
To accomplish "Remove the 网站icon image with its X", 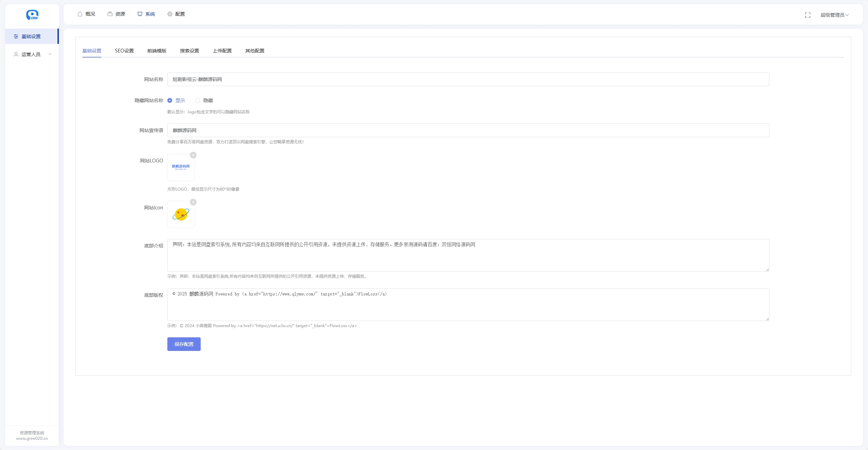I will 193,202.
